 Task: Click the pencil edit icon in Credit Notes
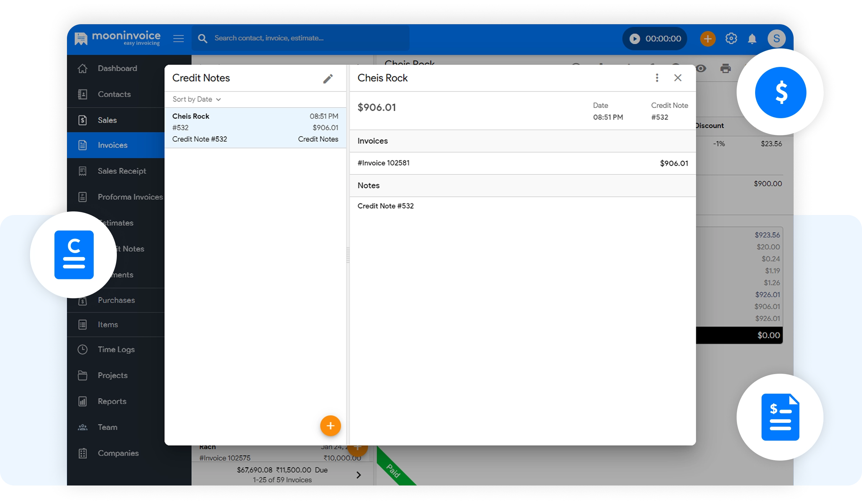click(x=328, y=78)
